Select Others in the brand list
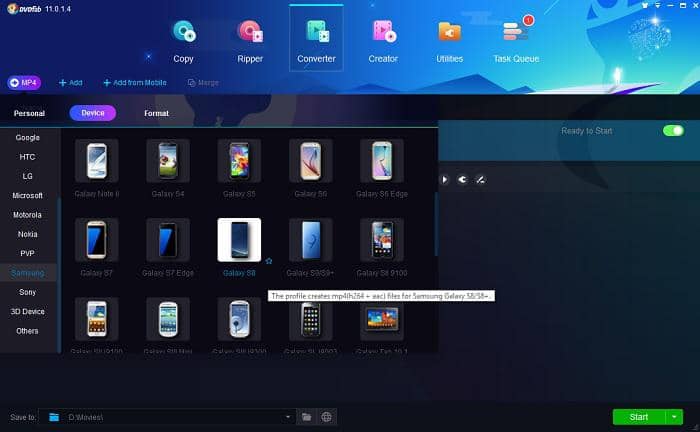Image resolution: width=700 pixels, height=432 pixels. pos(28,331)
